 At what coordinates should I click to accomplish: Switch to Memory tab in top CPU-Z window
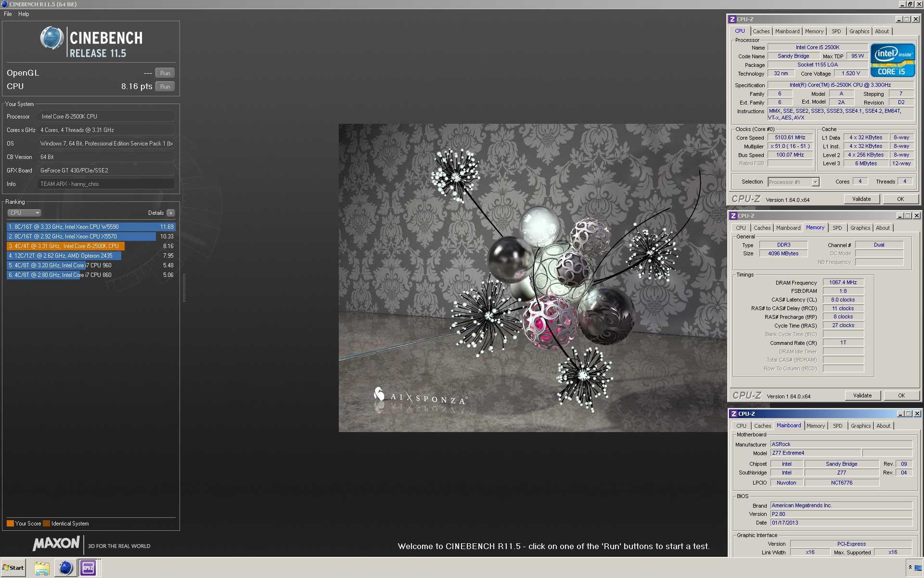click(814, 31)
